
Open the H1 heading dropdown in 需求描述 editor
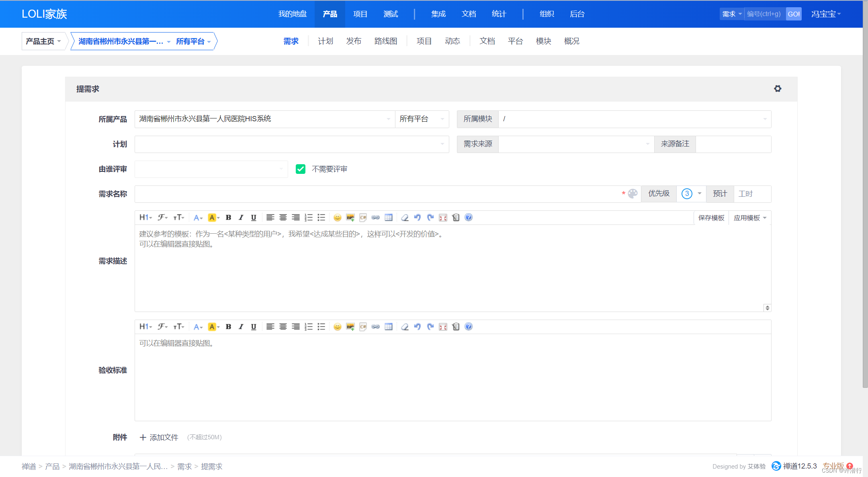[145, 217]
